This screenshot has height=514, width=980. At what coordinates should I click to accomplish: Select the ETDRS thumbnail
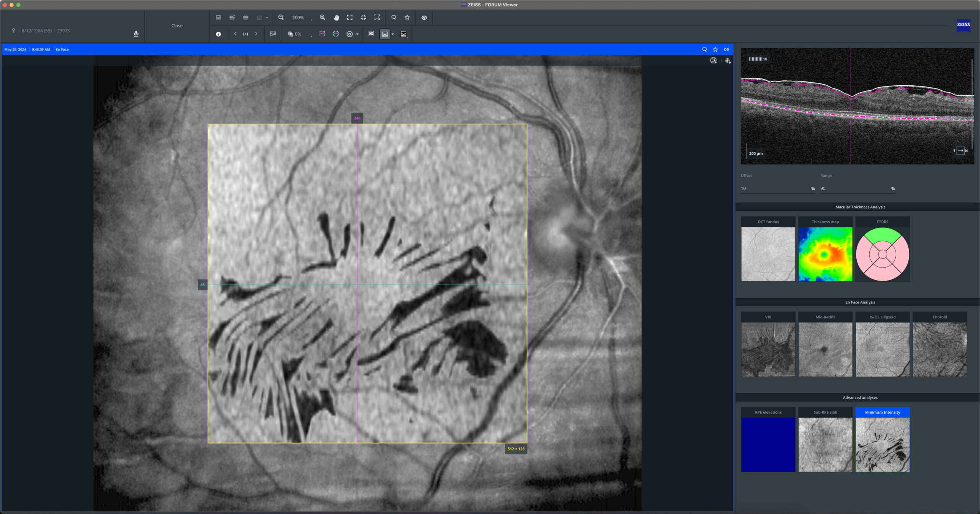pyautogui.click(x=882, y=249)
